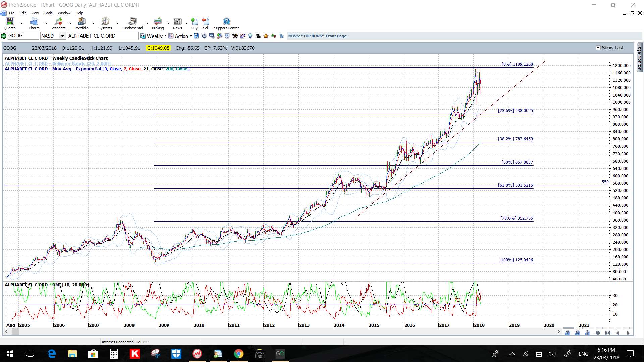Click the magnifier search icon in chart toolbar

pos(219,36)
